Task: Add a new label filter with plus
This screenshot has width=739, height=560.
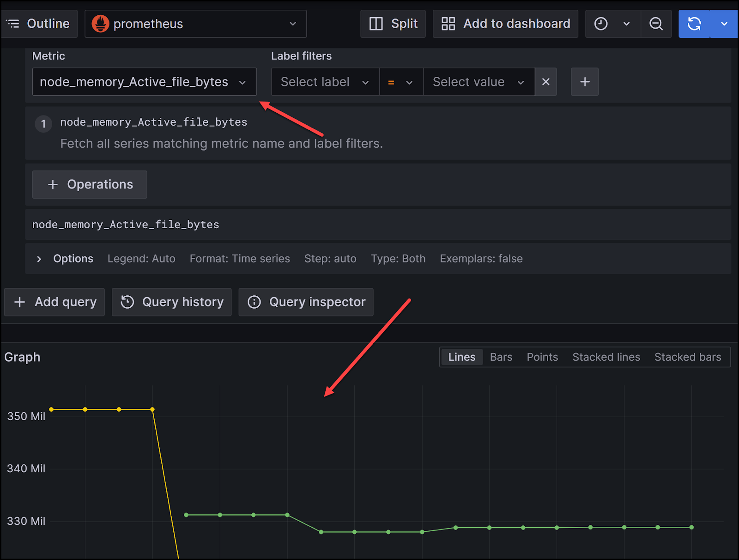Action: (x=585, y=82)
